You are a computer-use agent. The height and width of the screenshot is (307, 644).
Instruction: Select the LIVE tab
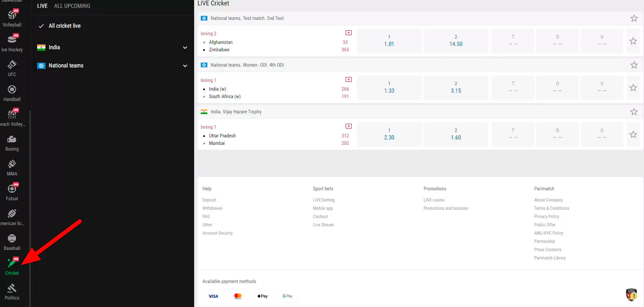click(x=42, y=6)
